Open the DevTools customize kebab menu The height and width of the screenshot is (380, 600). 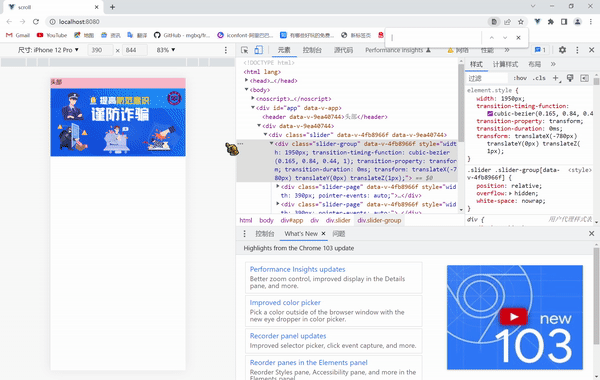[x=577, y=50]
